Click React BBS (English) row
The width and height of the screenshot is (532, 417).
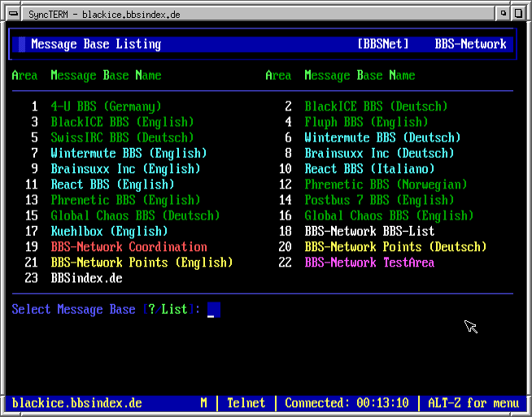[x=112, y=185]
